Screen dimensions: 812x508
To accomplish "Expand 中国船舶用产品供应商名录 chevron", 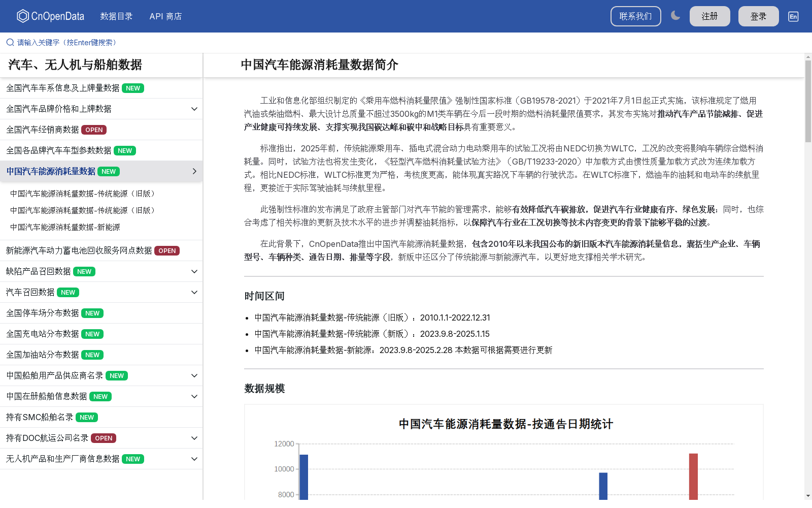I will tap(194, 375).
